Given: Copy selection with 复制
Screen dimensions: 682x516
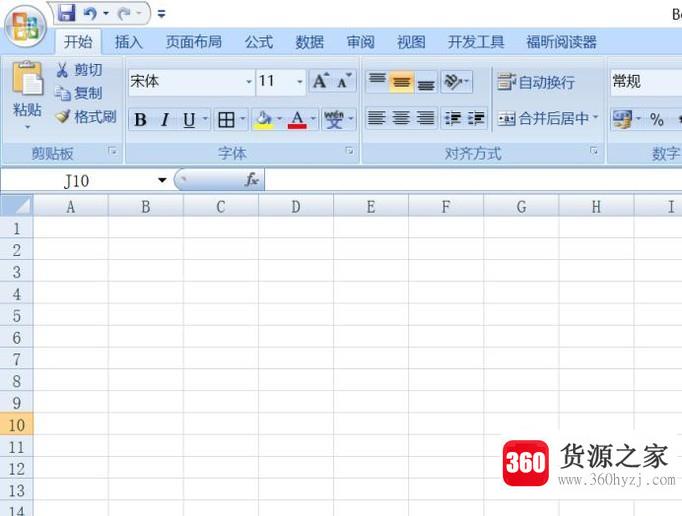Looking at the screenshot, I should coord(80,93).
